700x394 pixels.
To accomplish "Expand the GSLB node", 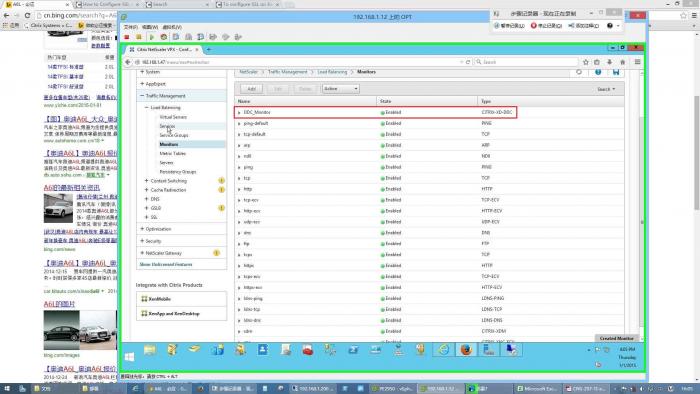I will point(146,208).
